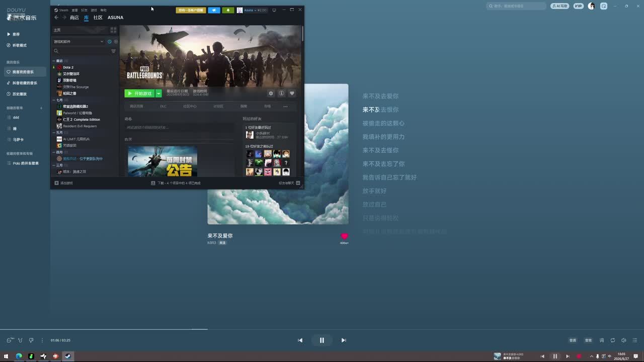Open user avatar in music player header
Image resolution: width=644 pixels, height=362 pixels.
click(591, 6)
